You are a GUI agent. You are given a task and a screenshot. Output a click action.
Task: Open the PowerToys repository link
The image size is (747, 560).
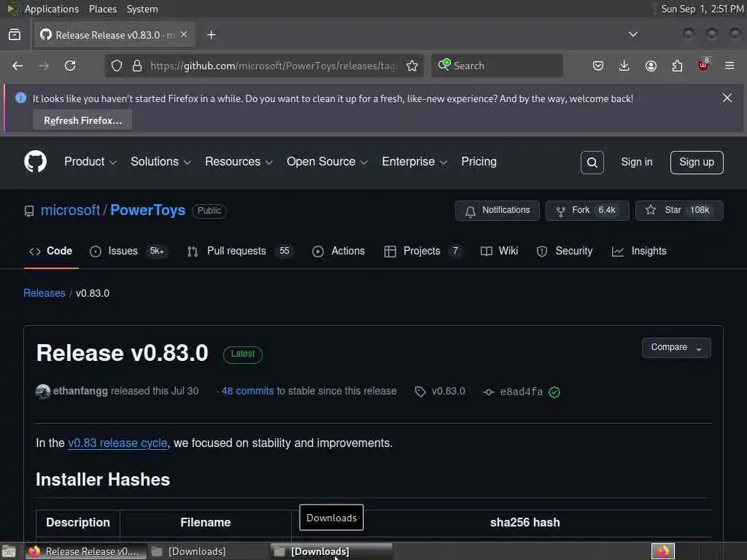coord(147,210)
